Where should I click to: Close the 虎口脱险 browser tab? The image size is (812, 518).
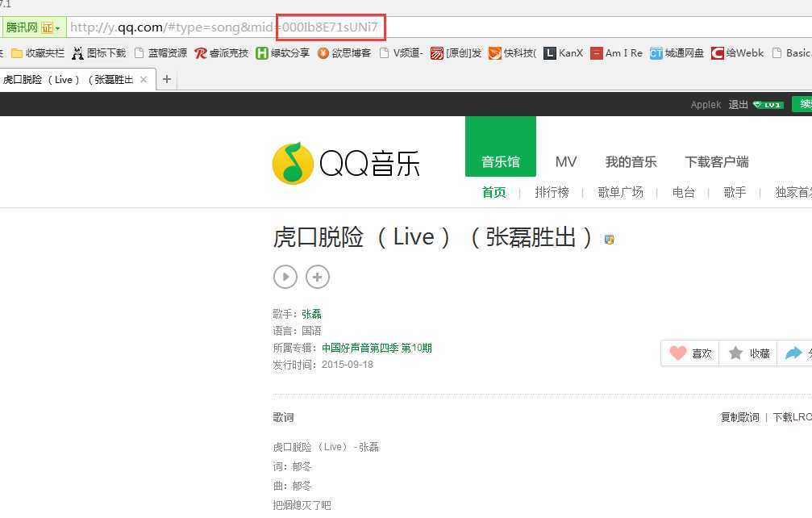click(x=144, y=79)
